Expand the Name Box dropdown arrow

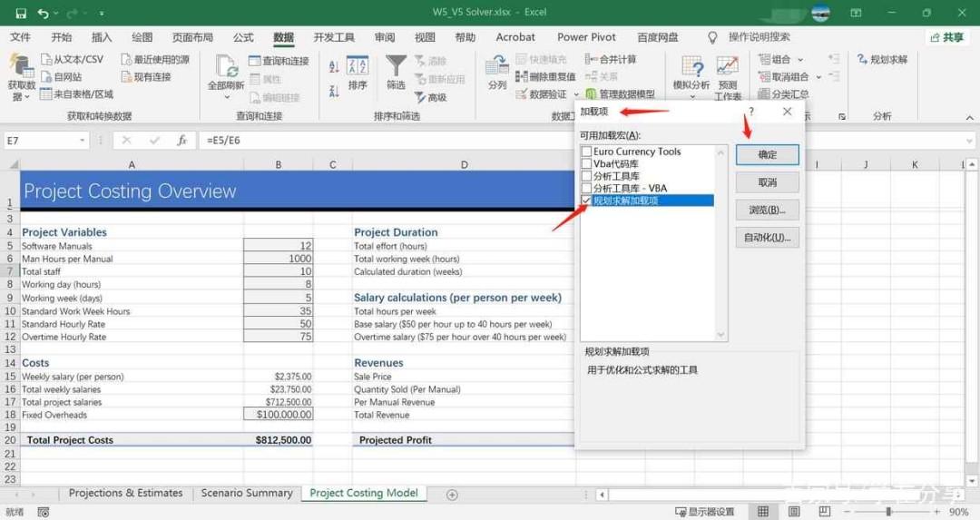coord(82,141)
